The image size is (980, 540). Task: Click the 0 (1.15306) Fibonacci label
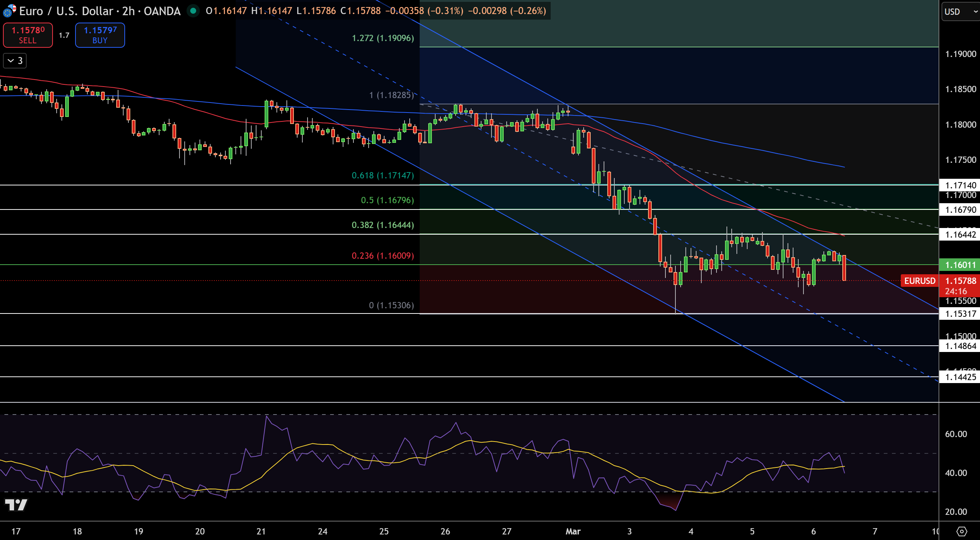pos(392,305)
